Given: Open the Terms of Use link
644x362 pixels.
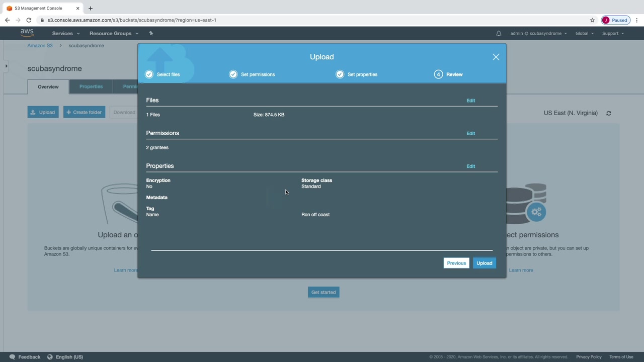Looking at the screenshot, I should (x=621, y=357).
